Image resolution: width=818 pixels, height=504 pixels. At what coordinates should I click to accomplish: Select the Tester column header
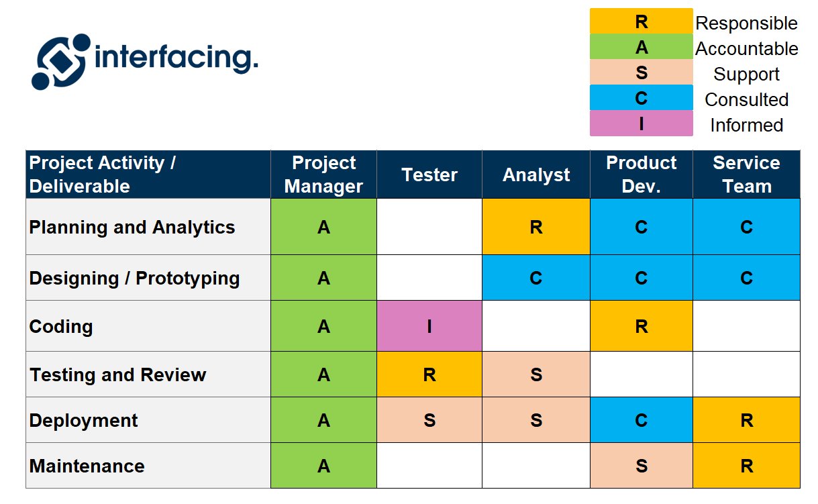click(x=429, y=174)
